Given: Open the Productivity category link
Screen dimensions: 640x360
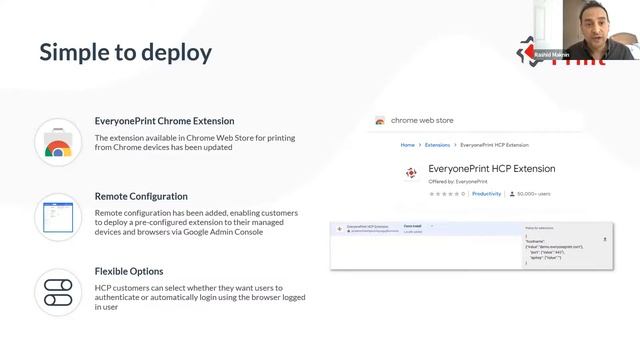Looking at the screenshot, I should [486, 194].
